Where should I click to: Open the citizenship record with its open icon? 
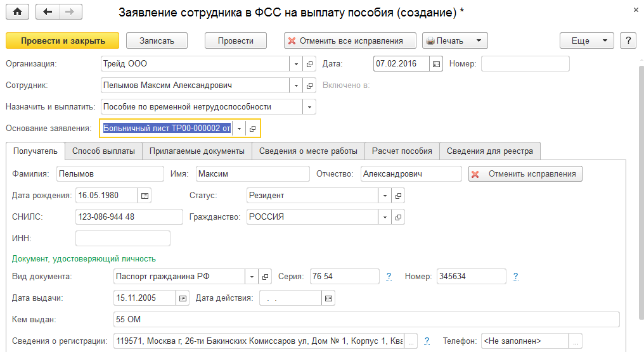point(399,217)
